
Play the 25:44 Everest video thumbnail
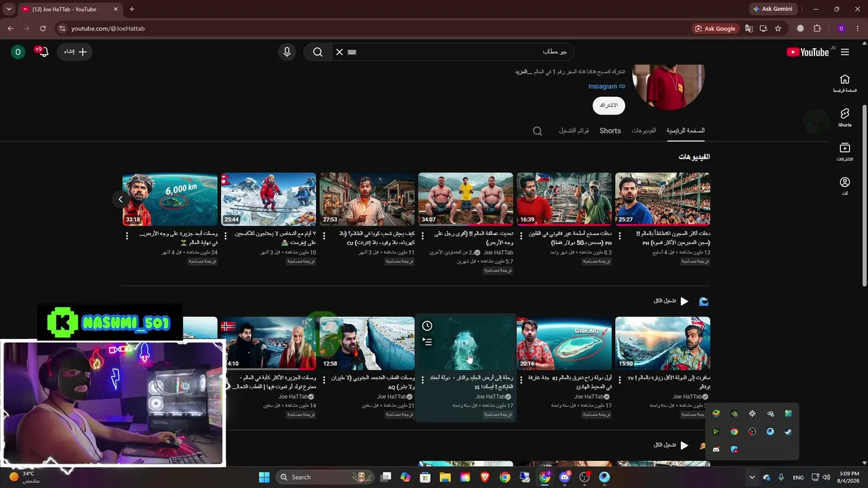point(269,199)
